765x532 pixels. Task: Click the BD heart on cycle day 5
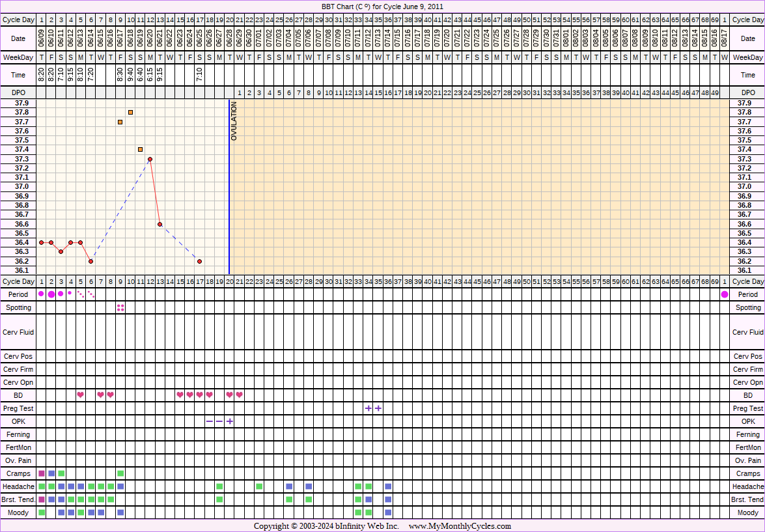point(81,395)
